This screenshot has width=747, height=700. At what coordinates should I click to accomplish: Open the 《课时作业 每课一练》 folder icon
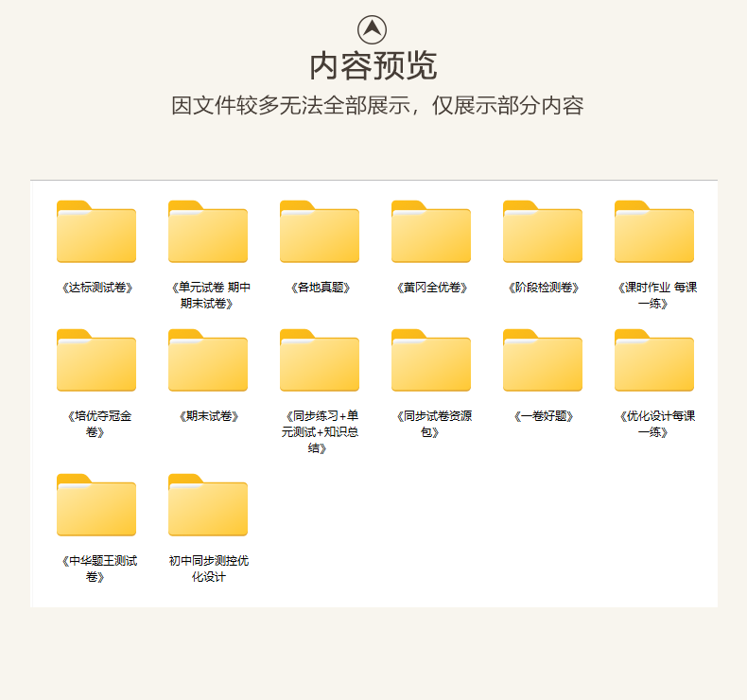point(654,232)
